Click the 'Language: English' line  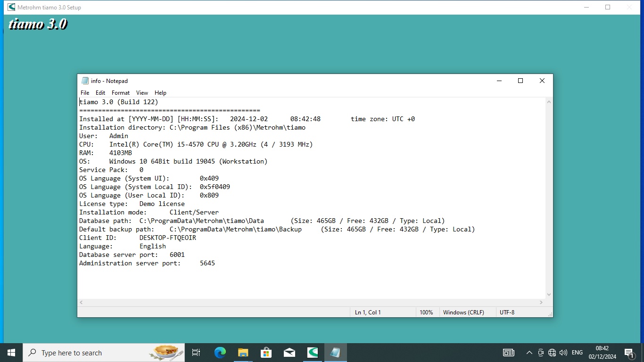[x=123, y=246]
